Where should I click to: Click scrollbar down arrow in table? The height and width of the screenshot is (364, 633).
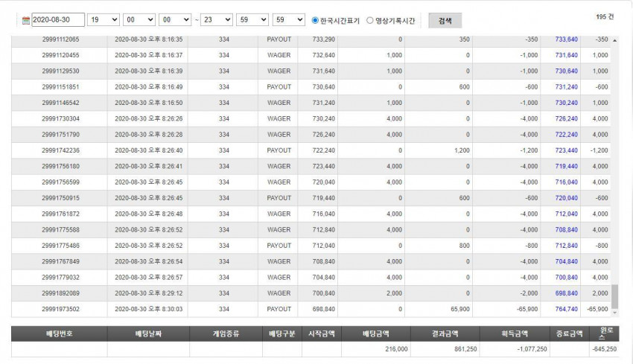click(x=614, y=313)
